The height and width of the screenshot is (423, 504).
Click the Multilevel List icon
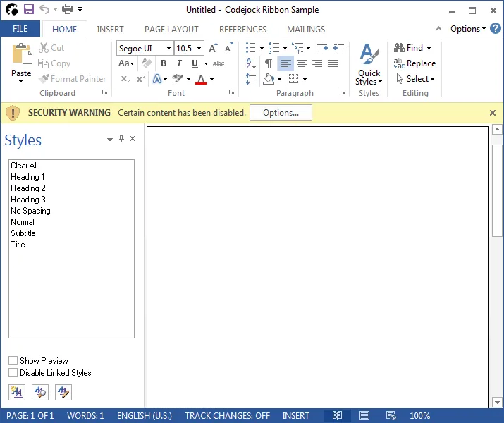(297, 48)
